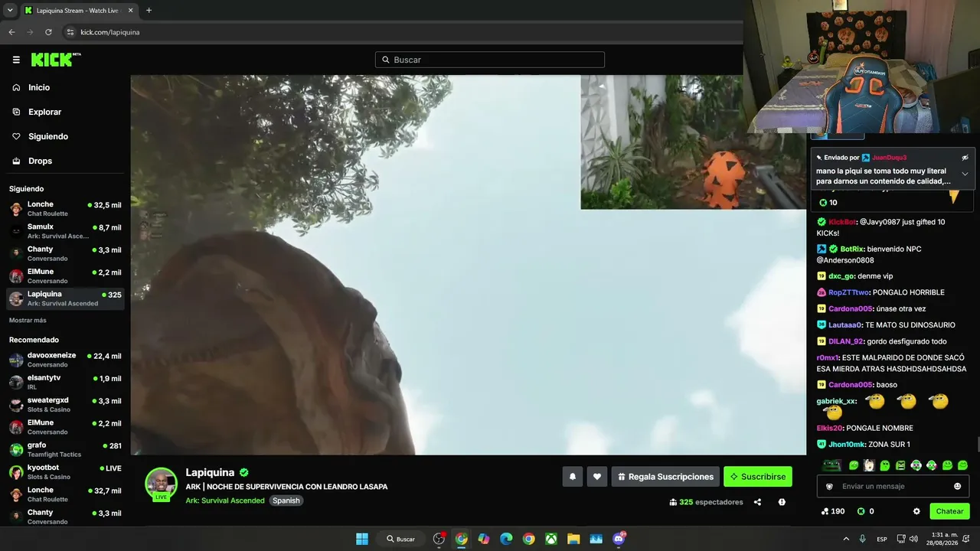Follow the channel with the heart button
Image resolution: width=980 pixels, height=551 pixels.
click(597, 477)
